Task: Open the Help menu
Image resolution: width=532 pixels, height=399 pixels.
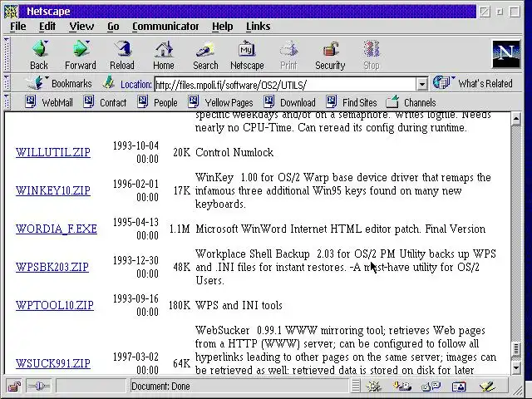Action: 223,27
